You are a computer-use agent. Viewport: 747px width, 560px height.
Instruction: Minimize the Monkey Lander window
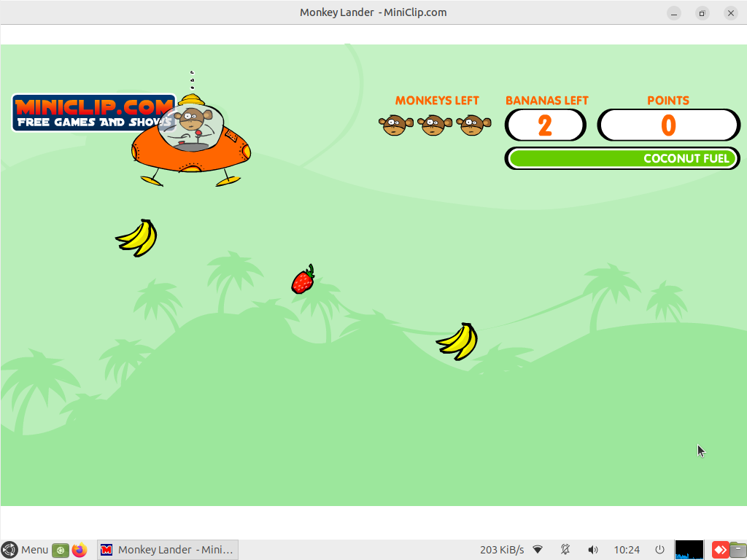click(x=673, y=13)
